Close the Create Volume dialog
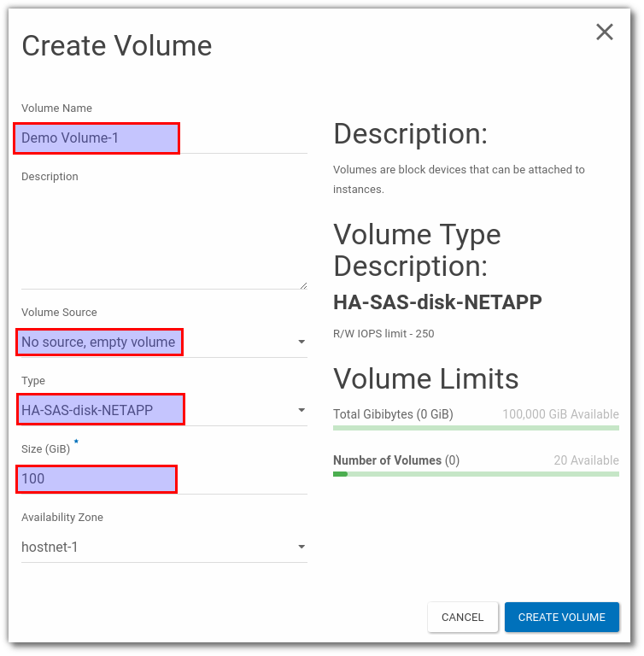This screenshot has width=644, height=656. tap(605, 32)
